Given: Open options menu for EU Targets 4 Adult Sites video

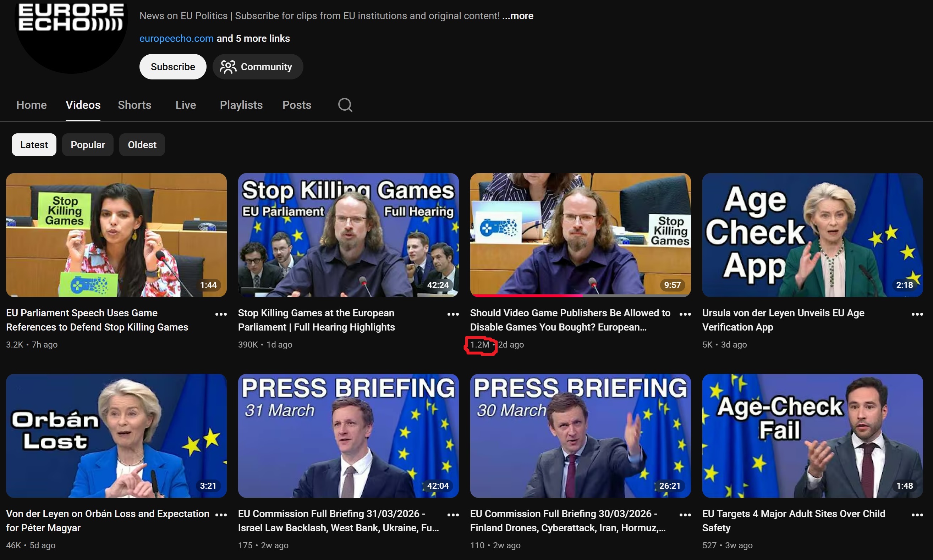Looking at the screenshot, I should (917, 515).
